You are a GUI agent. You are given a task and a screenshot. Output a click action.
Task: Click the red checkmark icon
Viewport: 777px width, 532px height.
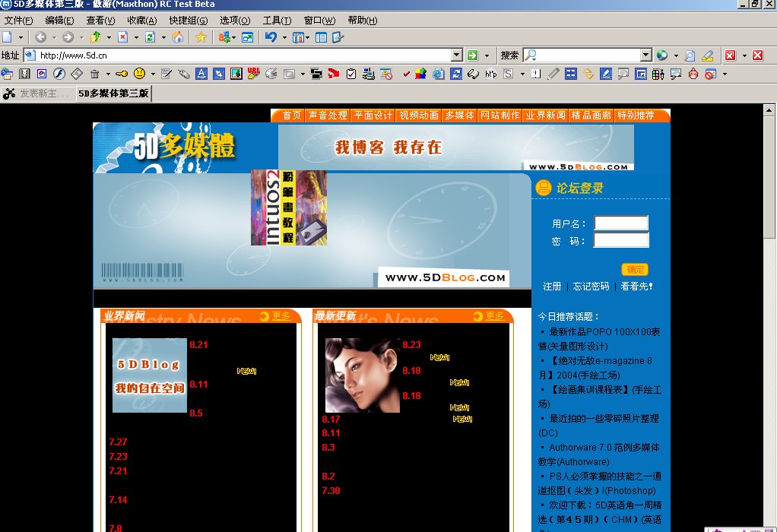click(x=406, y=74)
